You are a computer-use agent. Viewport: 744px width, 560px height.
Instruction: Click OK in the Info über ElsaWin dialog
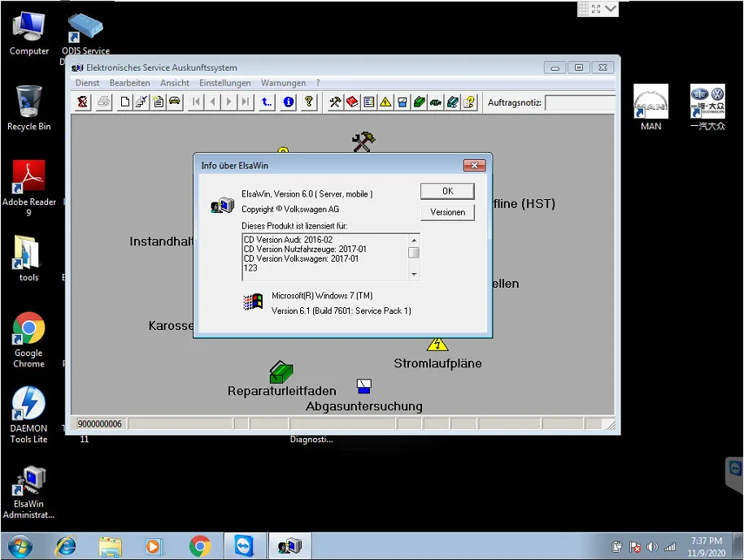(447, 191)
